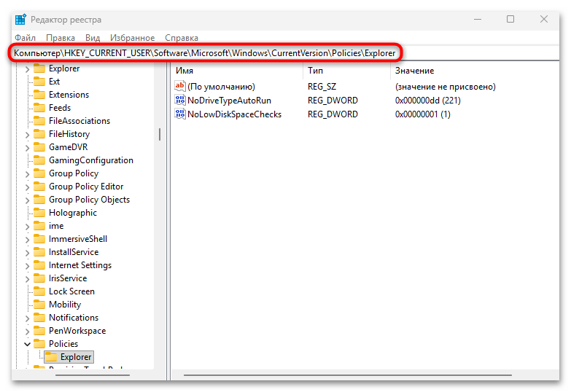Viewport: 571px width, 392px height.
Task: Open the Справка menu
Action: (x=182, y=38)
